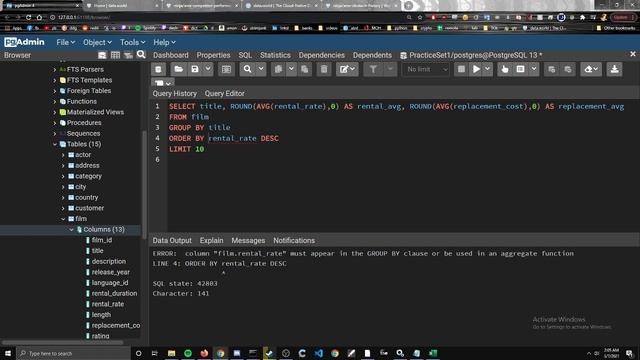Open the Execute options dropdown arrow
The image size is (640, 360).
pos(487,69)
